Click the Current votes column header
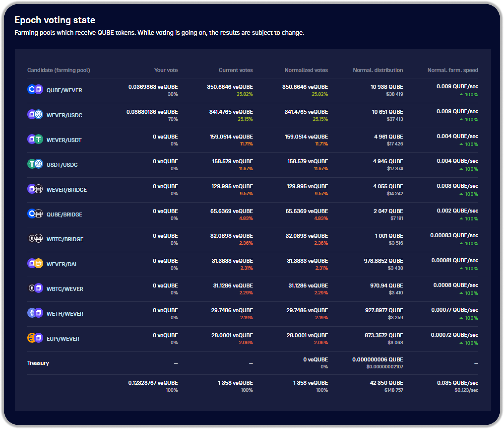The height and width of the screenshot is (429, 504). pos(236,70)
